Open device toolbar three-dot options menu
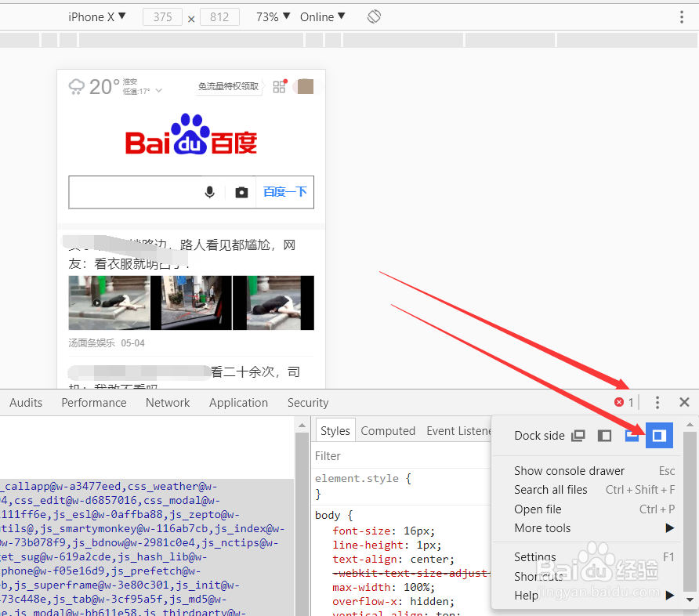699x616 pixels. (x=682, y=17)
